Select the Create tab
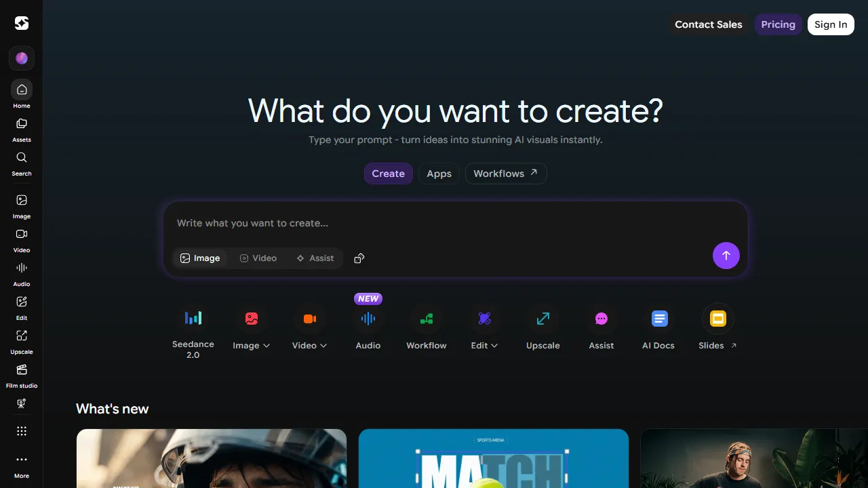This screenshot has height=488, width=868. coord(389,174)
